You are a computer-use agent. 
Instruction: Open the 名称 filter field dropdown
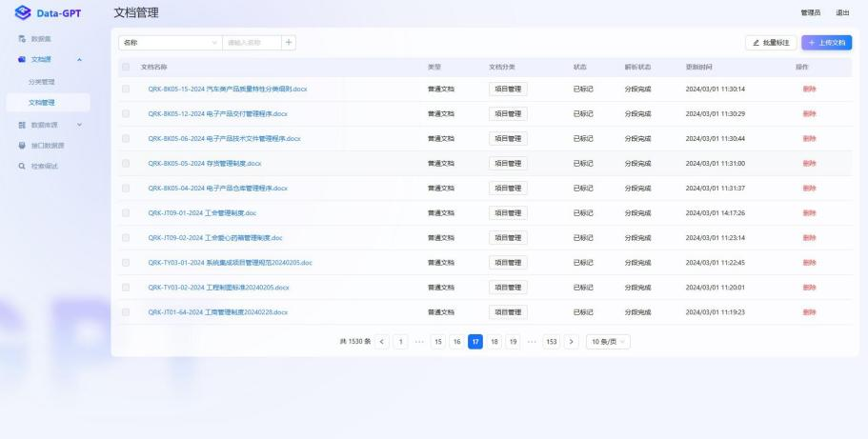pos(171,43)
